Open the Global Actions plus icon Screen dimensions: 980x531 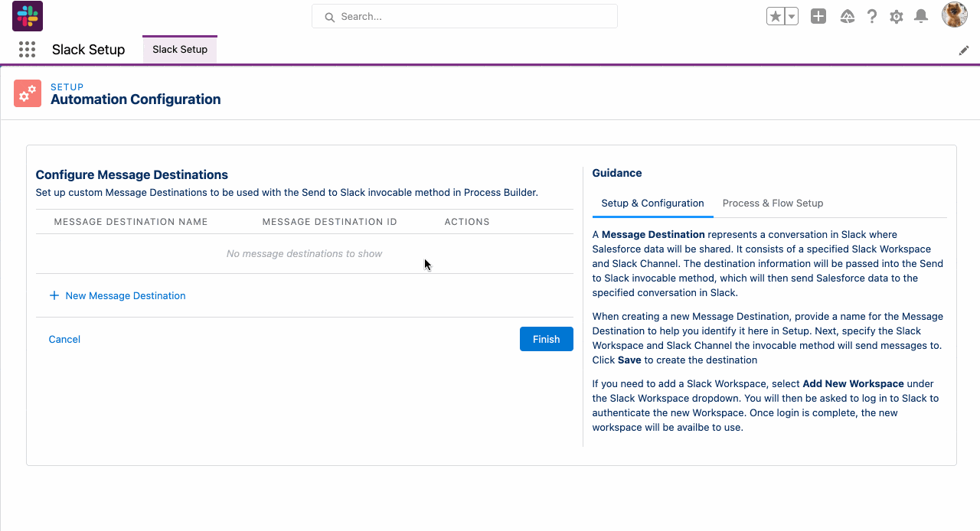point(818,16)
